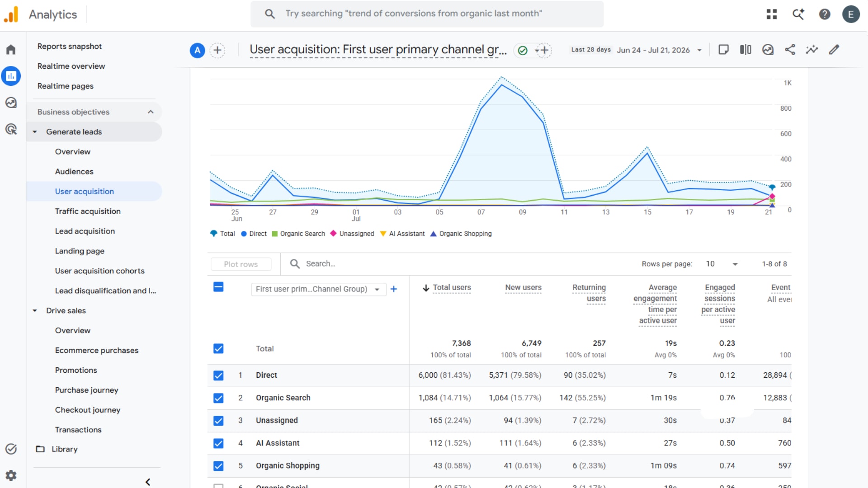The height and width of the screenshot is (488, 868).
Task: Add a comparison with the plus icon
Action: coord(217,50)
